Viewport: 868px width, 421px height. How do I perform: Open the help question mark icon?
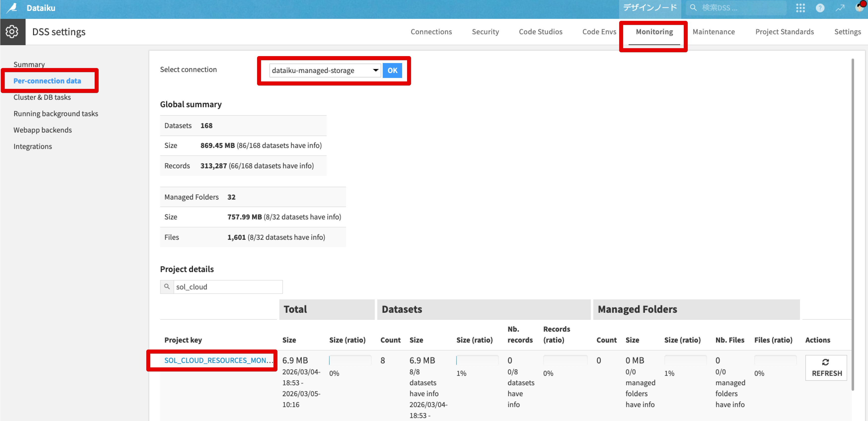click(820, 8)
